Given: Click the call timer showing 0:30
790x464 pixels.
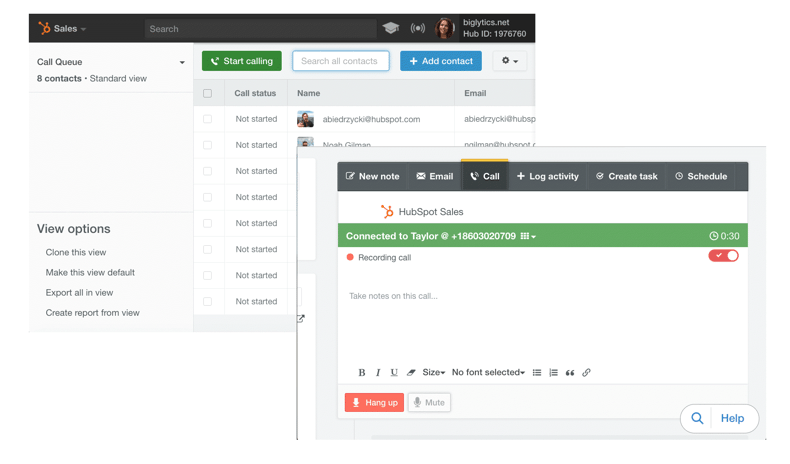Looking at the screenshot, I should [x=724, y=236].
